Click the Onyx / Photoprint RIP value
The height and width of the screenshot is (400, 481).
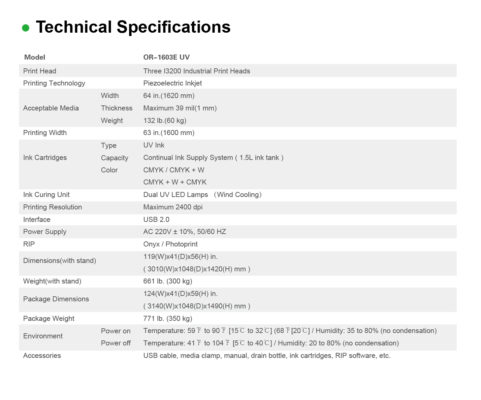point(170,244)
